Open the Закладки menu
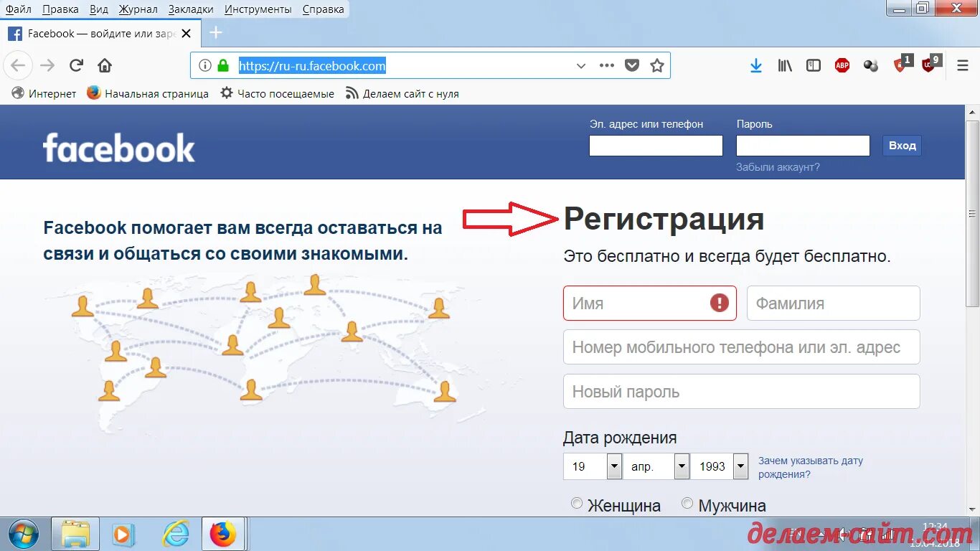This screenshot has width=980, height=551. click(191, 9)
